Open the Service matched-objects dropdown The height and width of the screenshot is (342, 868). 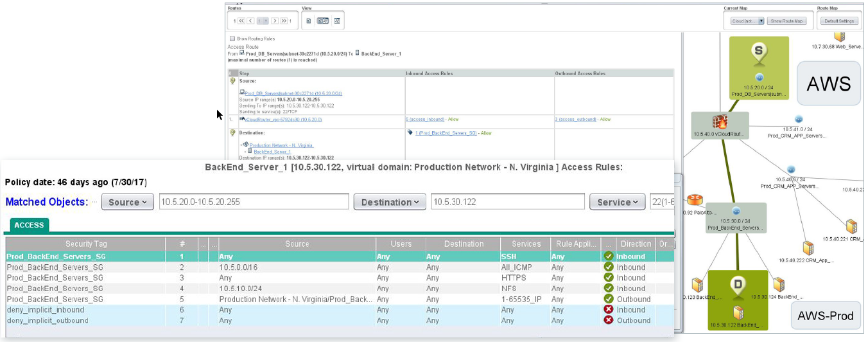click(x=617, y=202)
